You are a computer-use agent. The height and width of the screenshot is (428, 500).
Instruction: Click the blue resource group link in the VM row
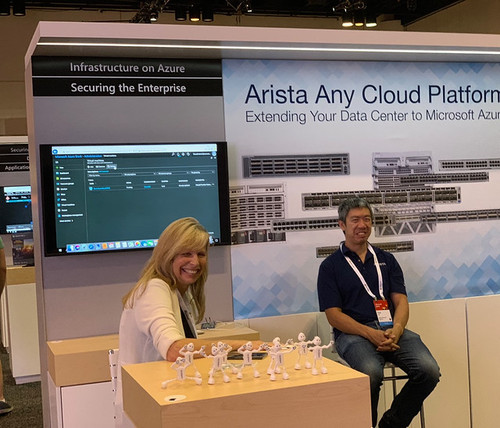[147, 187]
